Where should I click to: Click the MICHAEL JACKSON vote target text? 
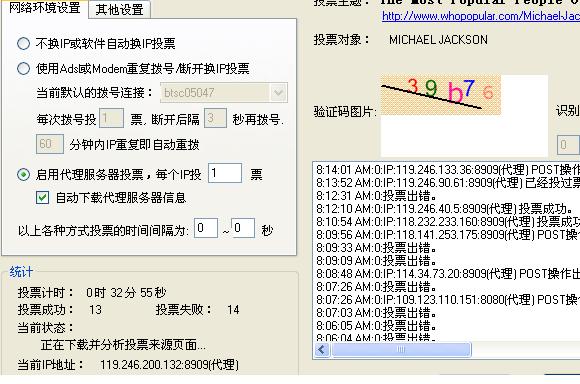tap(438, 40)
